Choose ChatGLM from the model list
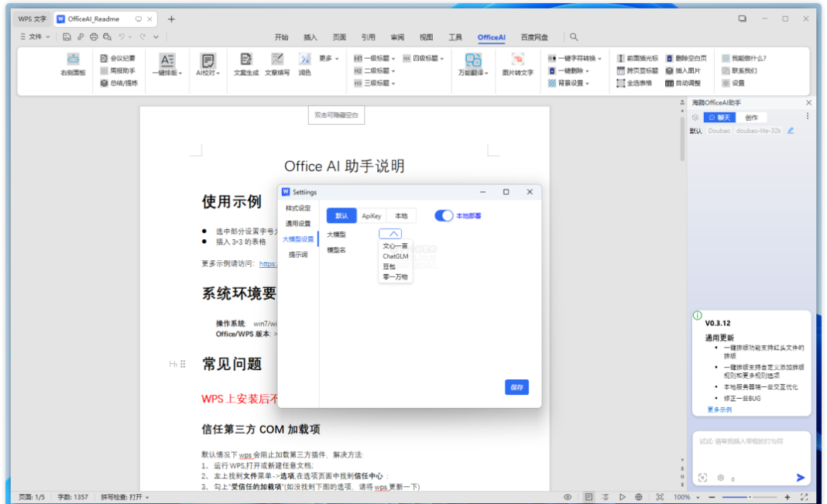The image size is (827, 504). click(395, 256)
